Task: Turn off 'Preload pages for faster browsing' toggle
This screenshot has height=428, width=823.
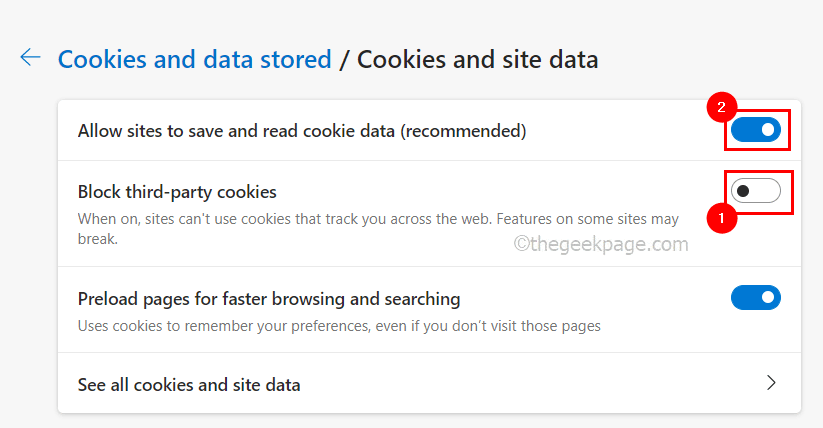Action: 755,297
